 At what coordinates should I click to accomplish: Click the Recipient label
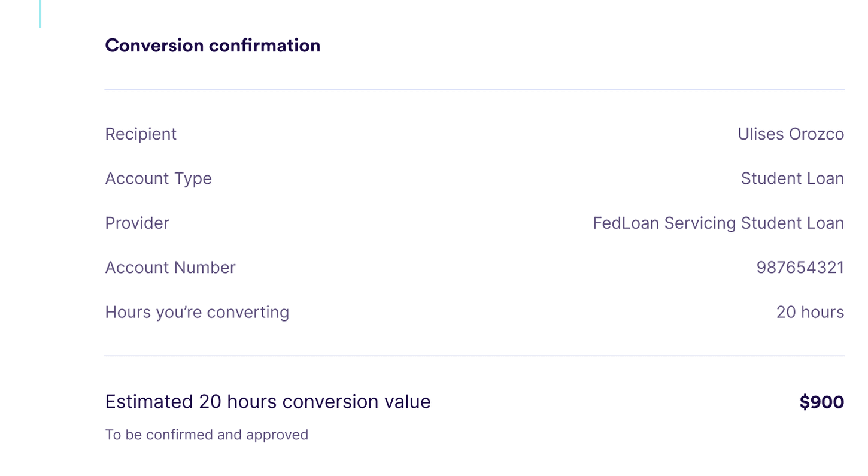(x=141, y=134)
